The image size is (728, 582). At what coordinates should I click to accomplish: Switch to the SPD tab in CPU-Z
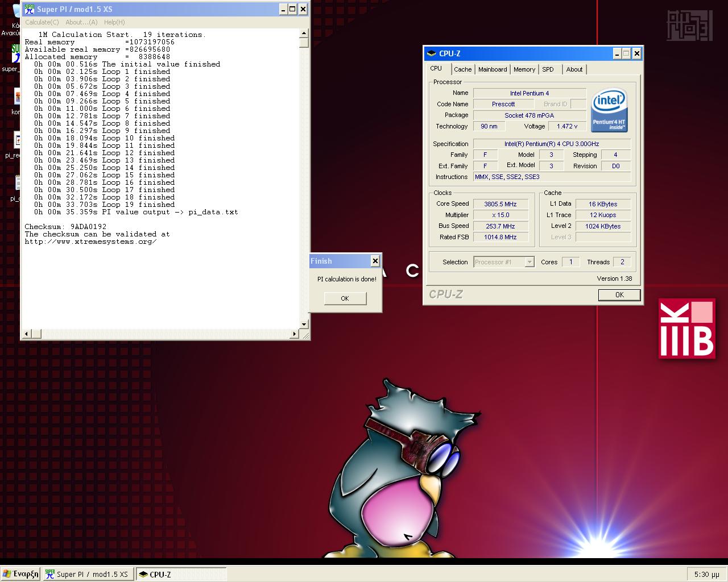(548, 69)
